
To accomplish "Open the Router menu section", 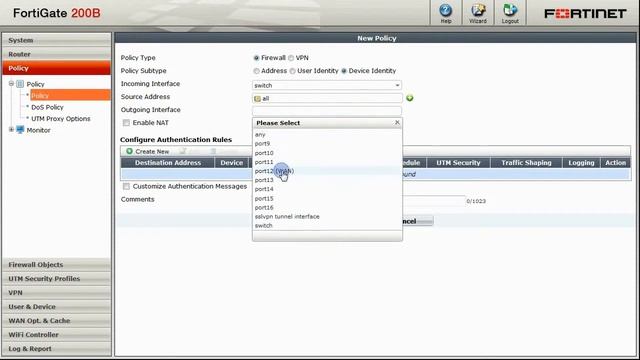I will point(56,54).
